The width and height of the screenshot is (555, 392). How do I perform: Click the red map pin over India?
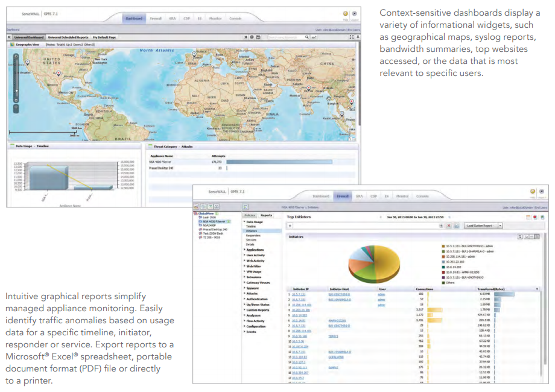[309, 88]
